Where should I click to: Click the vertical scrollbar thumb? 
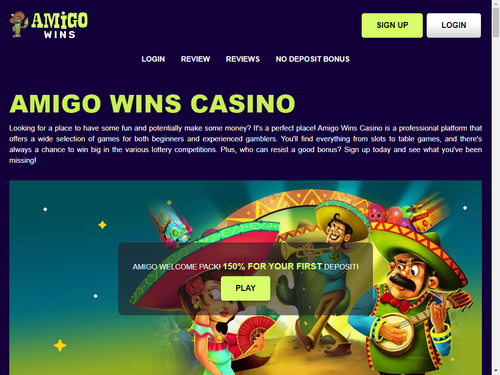tap(496, 22)
